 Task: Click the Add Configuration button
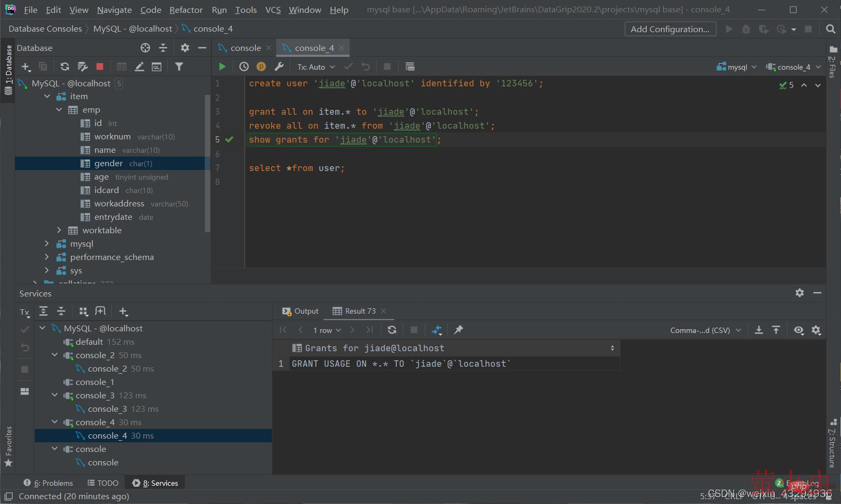pos(670,29)
